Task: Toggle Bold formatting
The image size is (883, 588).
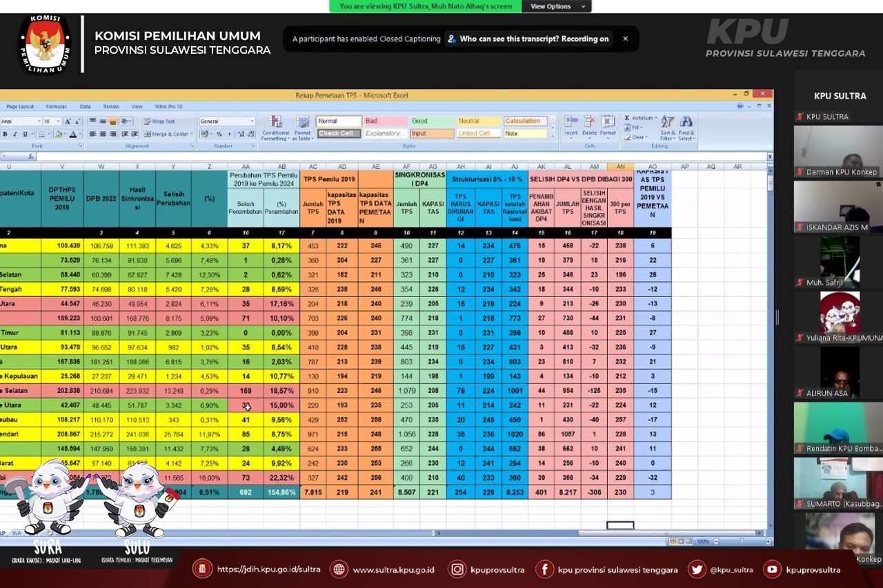Action: (6, 134)
